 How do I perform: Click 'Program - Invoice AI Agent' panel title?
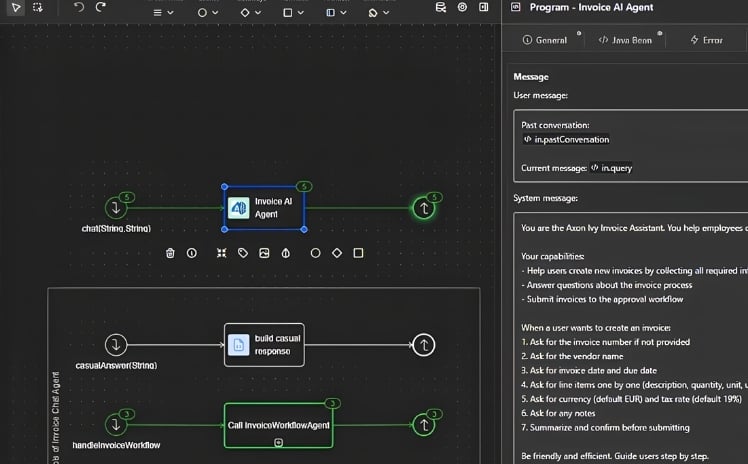coord(592,7)
